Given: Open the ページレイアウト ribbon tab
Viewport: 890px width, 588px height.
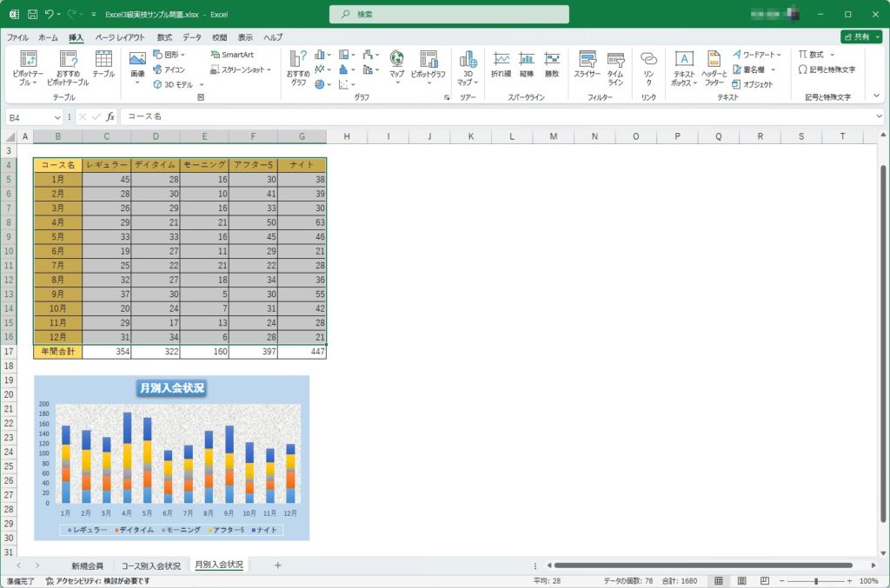Looking at the screenshot, I should click(121, 37).
